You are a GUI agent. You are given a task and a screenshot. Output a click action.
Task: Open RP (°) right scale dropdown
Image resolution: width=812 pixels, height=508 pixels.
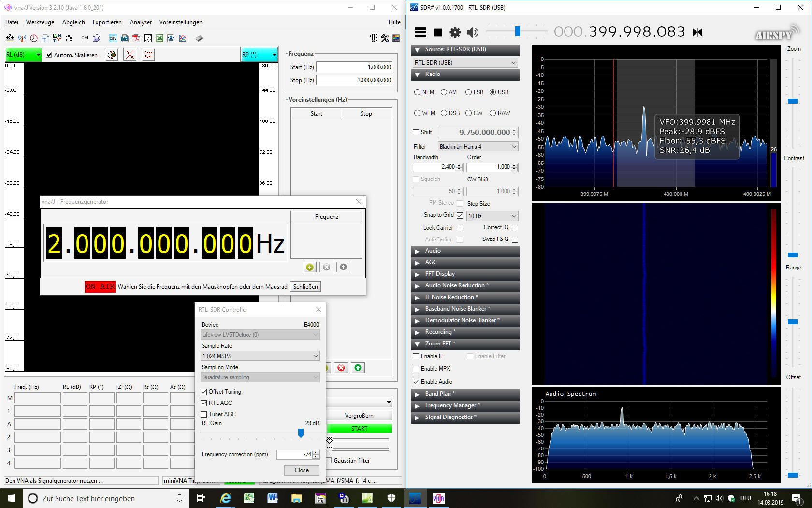(x=259, y=55)
